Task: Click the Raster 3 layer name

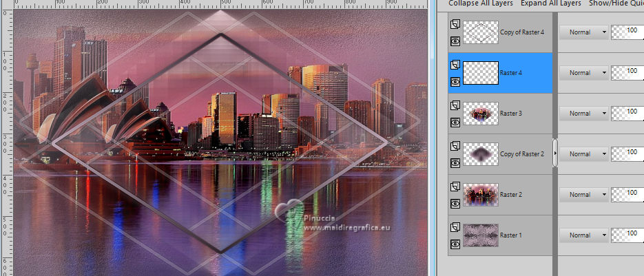Action: (511, 114)
